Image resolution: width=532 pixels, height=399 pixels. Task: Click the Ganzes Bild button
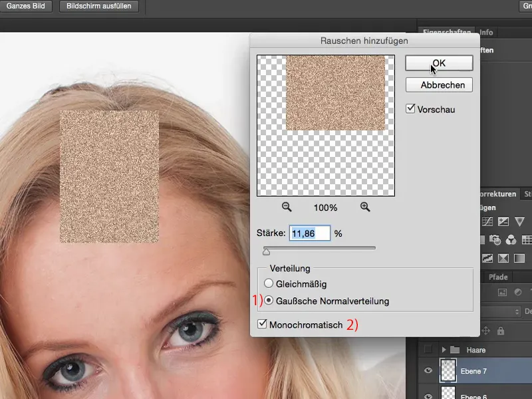[26, 6]
